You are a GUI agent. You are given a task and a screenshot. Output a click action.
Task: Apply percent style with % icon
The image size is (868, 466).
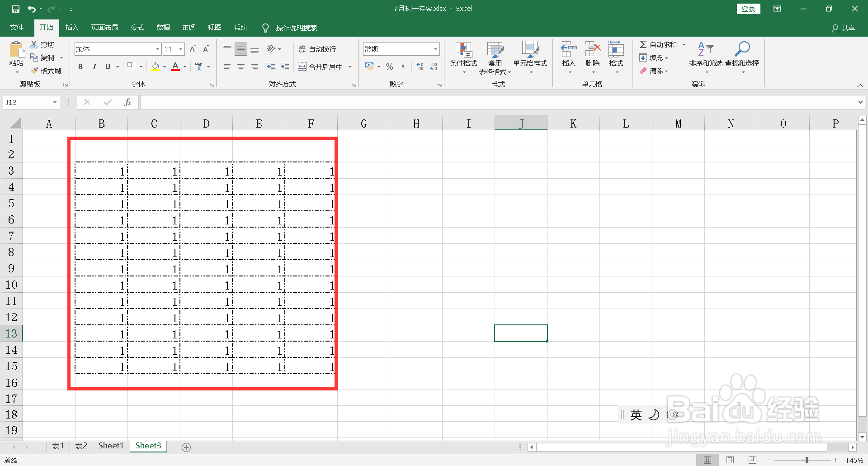tap(389, 67)
